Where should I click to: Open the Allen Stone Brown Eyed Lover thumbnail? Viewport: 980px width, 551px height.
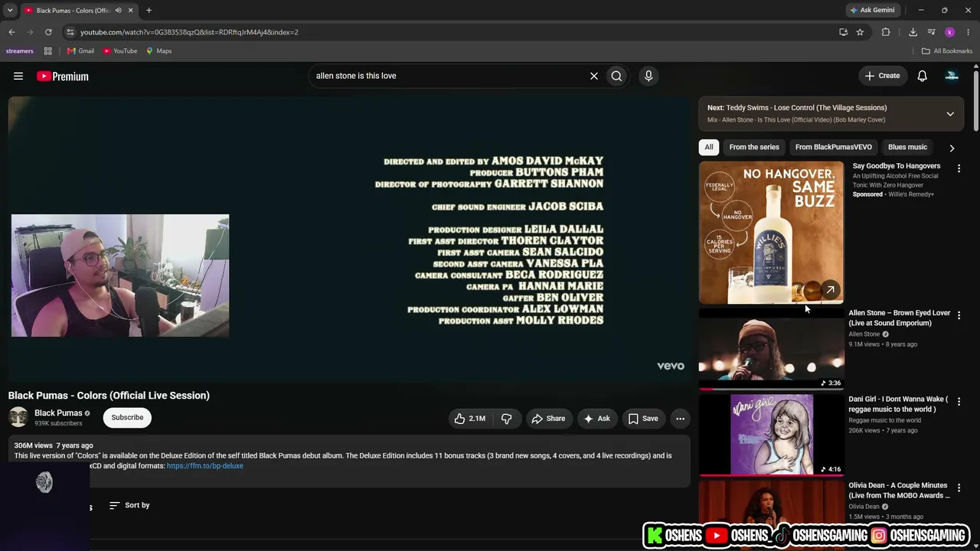[x=771, y=348]
